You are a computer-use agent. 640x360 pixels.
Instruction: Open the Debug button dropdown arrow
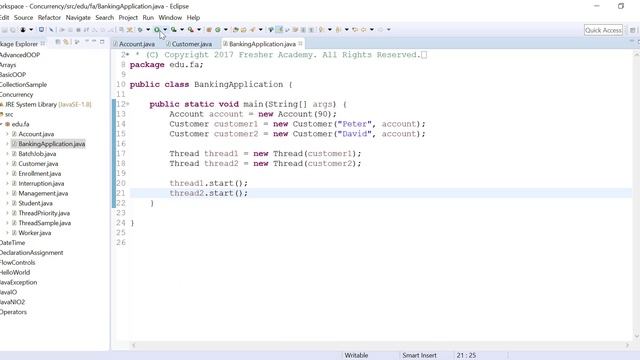pos(148,29)
